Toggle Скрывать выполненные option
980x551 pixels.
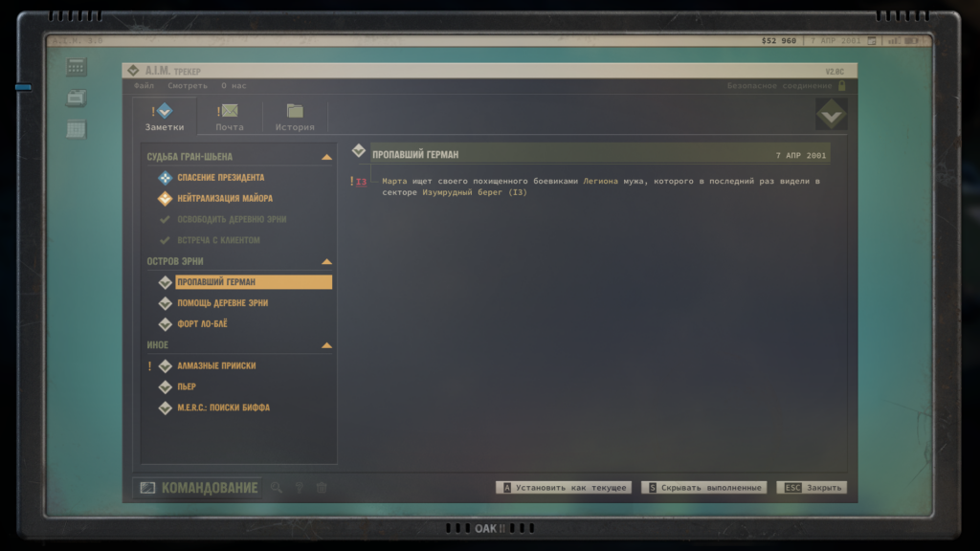(x=705, y=488)
